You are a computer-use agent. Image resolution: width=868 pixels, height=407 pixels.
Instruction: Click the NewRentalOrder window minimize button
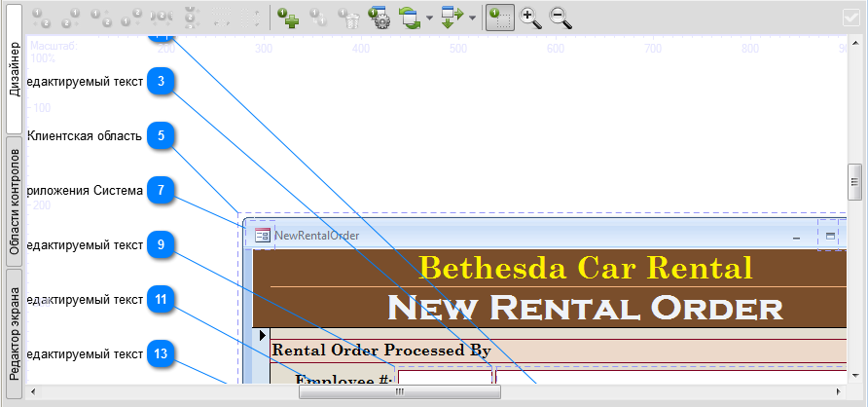[797, 237]
